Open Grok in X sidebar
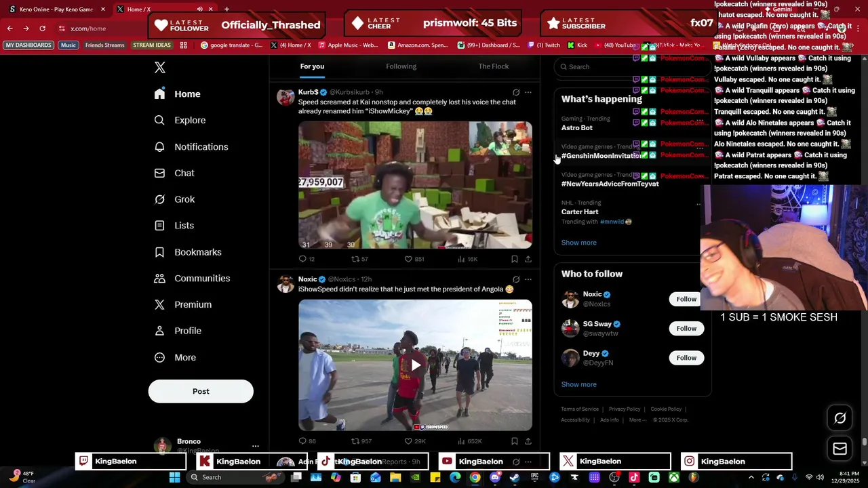Screen dimensions: 868x488 (x=175, y=199)
